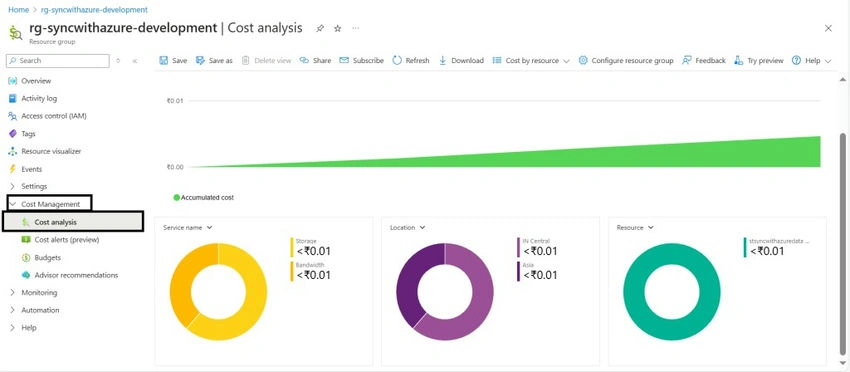This screenshot has height=372, width=850.
Task: Collapse the sidebar menu with double chevron
Action: pyautogui.click(x=135, y=61)
